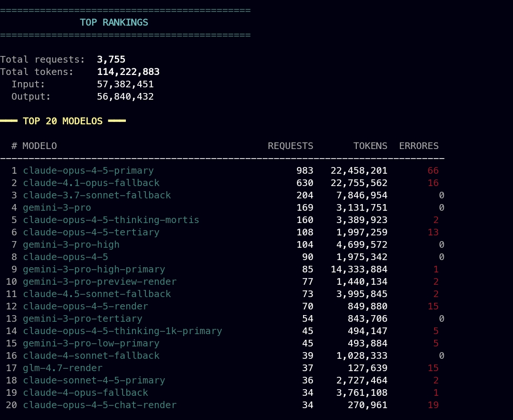513x420 pixels.
Task: Click the 108 requests value
Action: click(305, 233)
